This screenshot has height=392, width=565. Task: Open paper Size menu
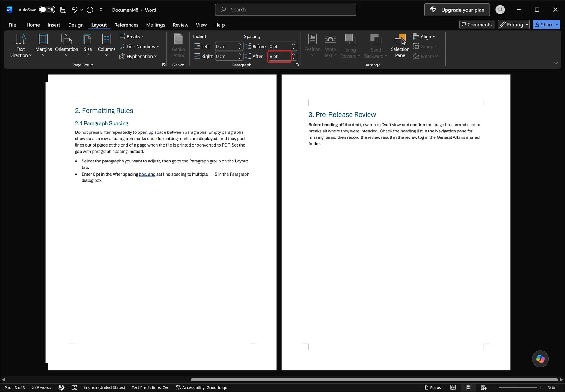[x=88, y=45]
